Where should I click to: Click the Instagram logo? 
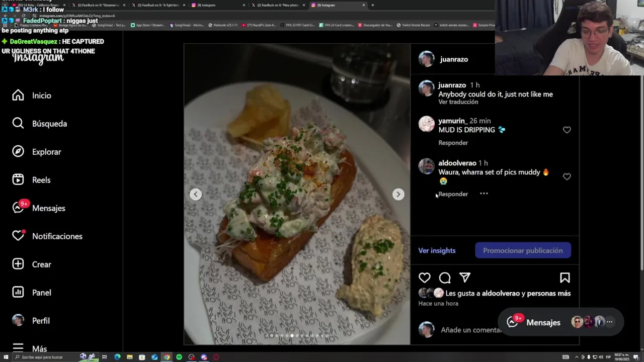pos(38,58)
